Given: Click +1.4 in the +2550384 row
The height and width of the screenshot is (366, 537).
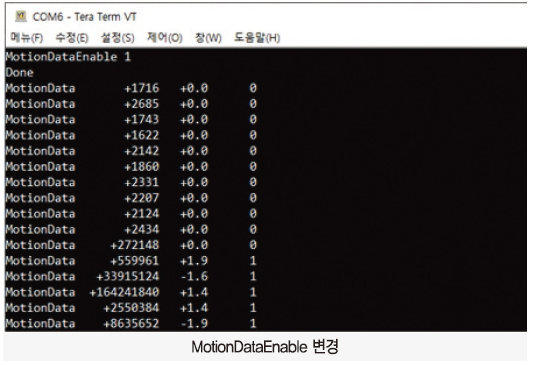Looking at the screenshot, I should point(194,308).
